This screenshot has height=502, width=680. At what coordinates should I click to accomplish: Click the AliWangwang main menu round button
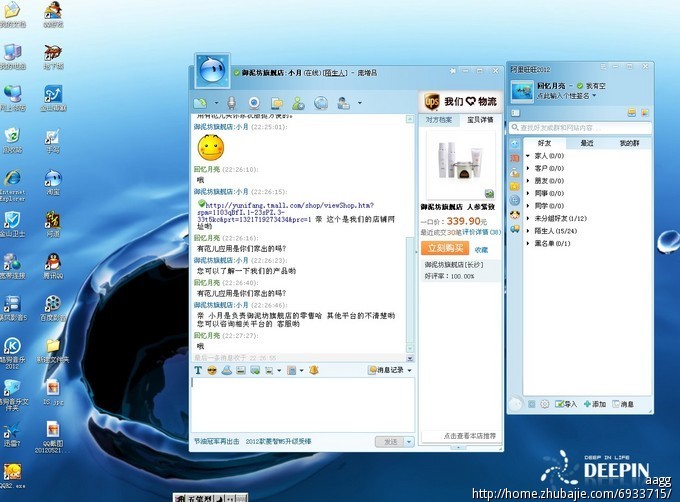516,404
